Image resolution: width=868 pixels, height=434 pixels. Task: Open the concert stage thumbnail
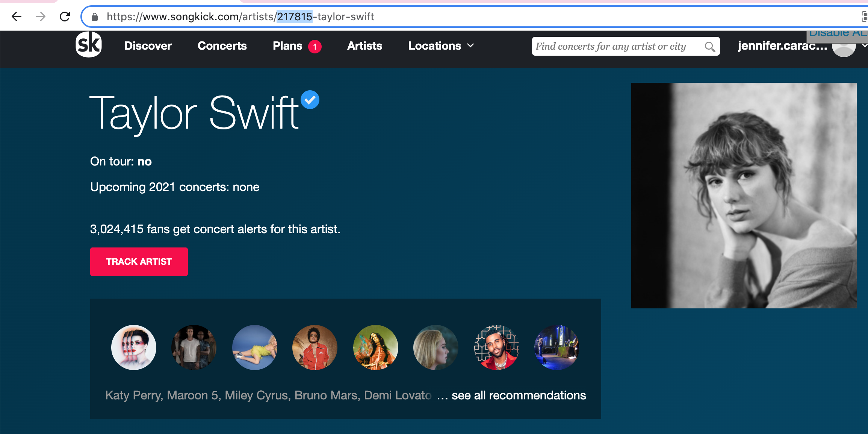pos(557,348)
